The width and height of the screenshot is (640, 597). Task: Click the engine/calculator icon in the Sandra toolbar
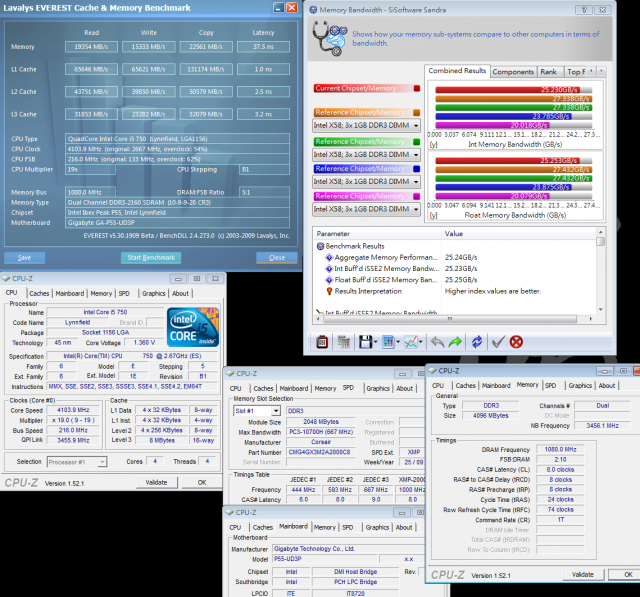tap(322, 342)
